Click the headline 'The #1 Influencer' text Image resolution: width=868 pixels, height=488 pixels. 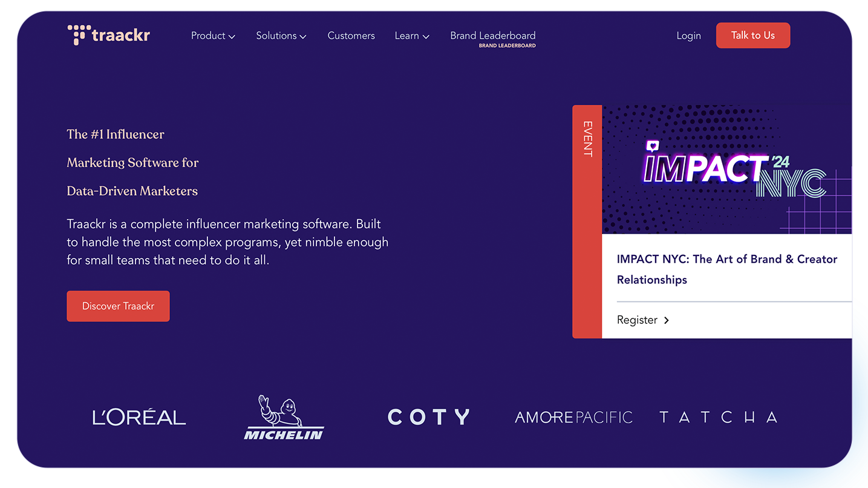click(x=116, y=134)
